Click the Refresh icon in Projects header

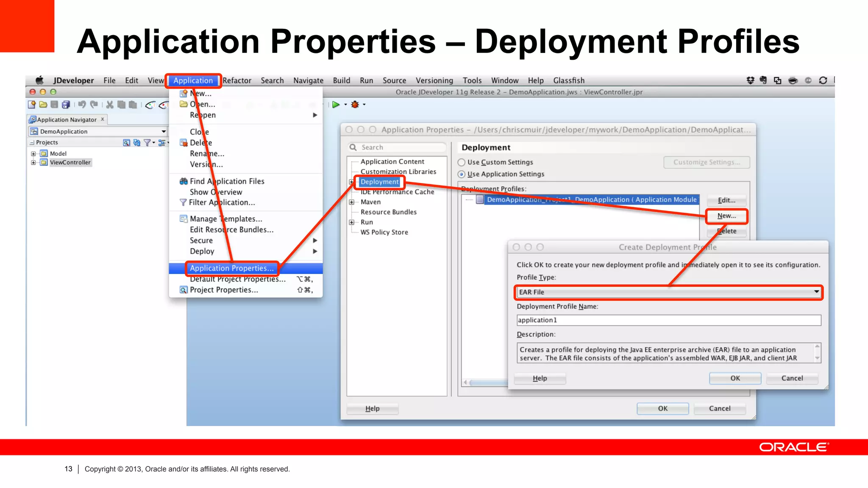pos(136,143)
